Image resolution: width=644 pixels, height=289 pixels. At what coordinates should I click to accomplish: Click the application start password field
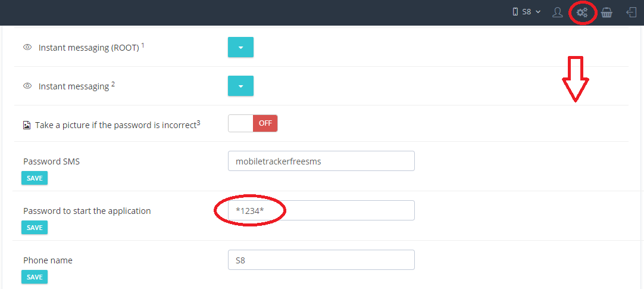coord(321,210)
